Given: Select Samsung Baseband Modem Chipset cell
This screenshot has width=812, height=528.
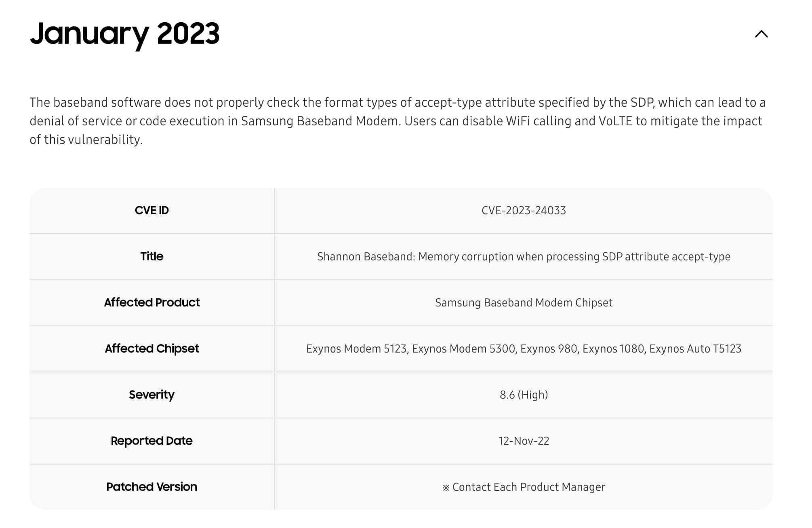Looking at the screenshot, I should [x=524, y=302].
